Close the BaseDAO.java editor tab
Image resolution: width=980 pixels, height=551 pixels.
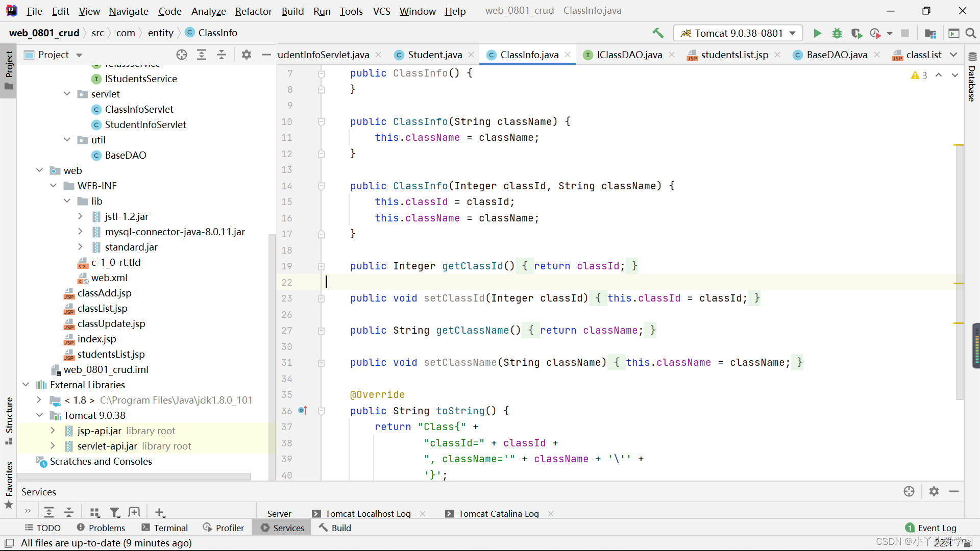coord(877,55)
